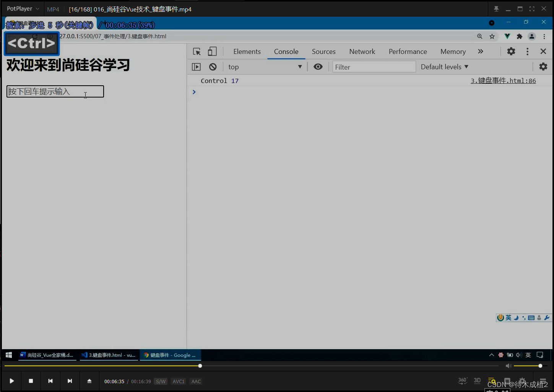Toggle the 3D video mode icon
The image size is (554, 392).
click(x=477, y=381)
